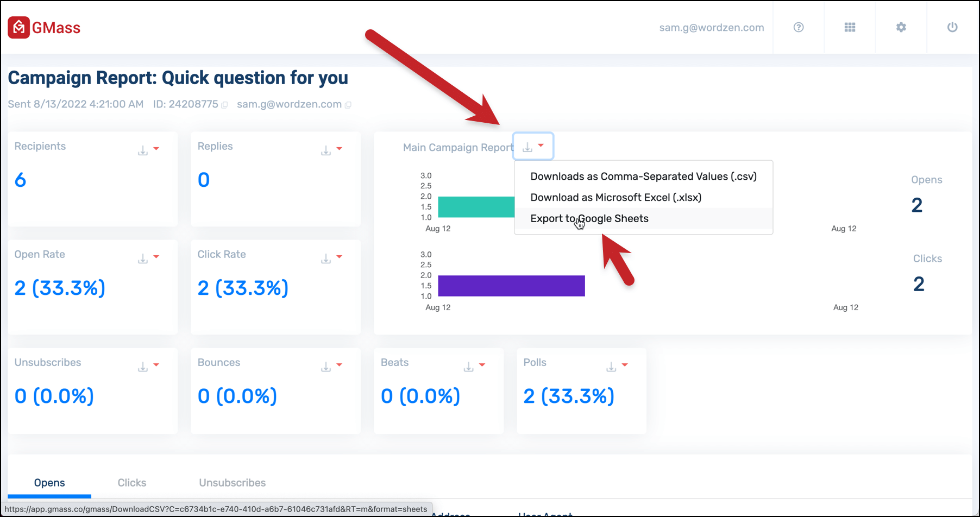Click the purple Clicks chart bar

click(511, 286)
